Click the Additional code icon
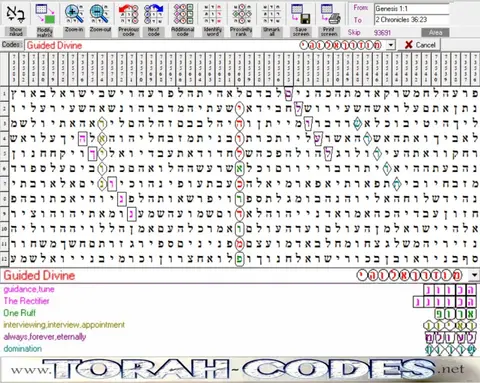The height and width of the screenshot is (383, 480). pyautogui.click(x=183, y=14)
